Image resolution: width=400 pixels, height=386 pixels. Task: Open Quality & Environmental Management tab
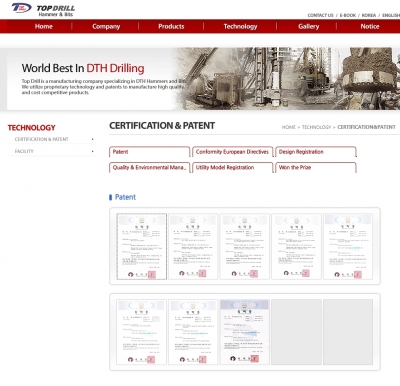tap(149, 167)
